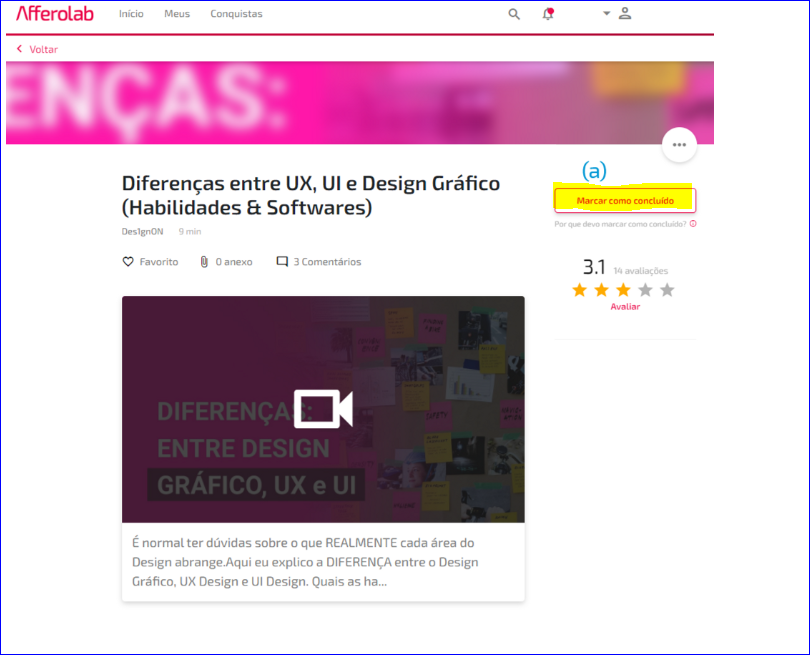Click the course title 'Diferenças entre UX, UI'

pyautogui.click(x=311, y=195)
